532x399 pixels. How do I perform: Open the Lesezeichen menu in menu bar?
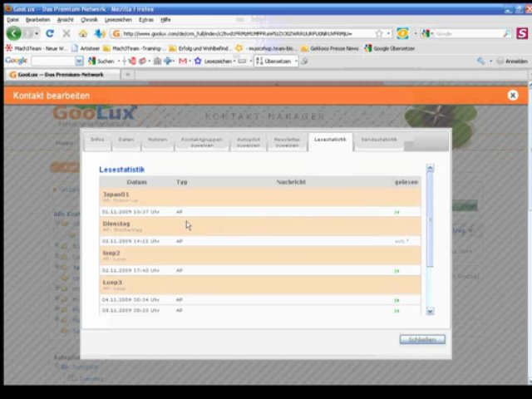(118, 19)
